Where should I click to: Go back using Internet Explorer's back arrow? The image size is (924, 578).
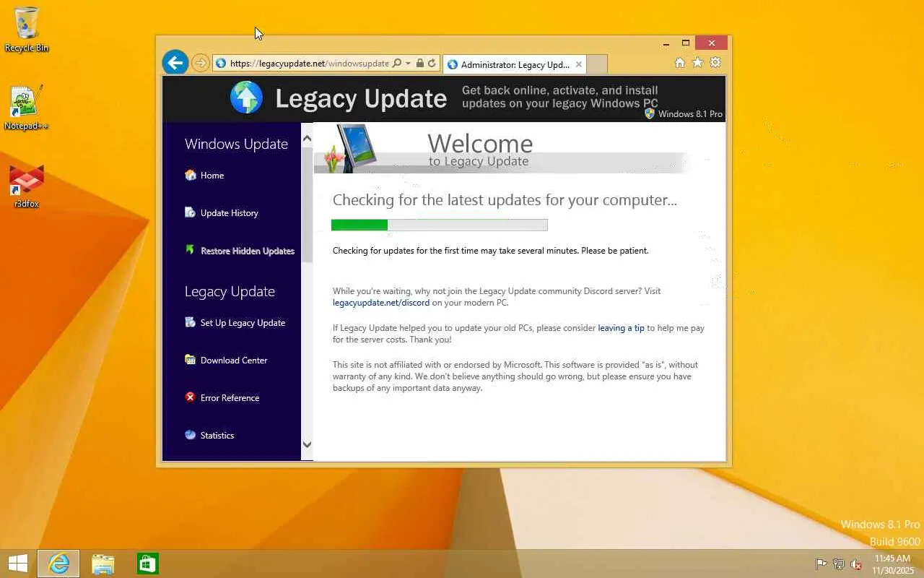tap(175, 63)
